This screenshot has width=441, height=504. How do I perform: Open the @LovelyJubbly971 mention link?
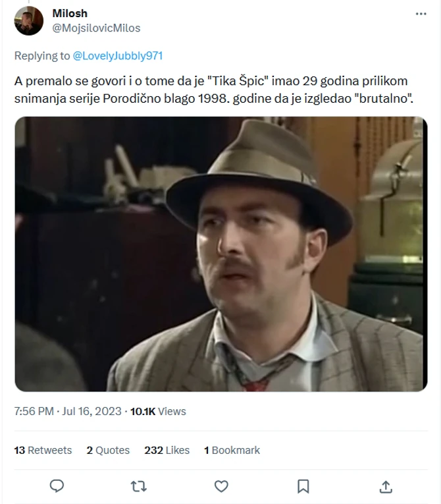118,56
